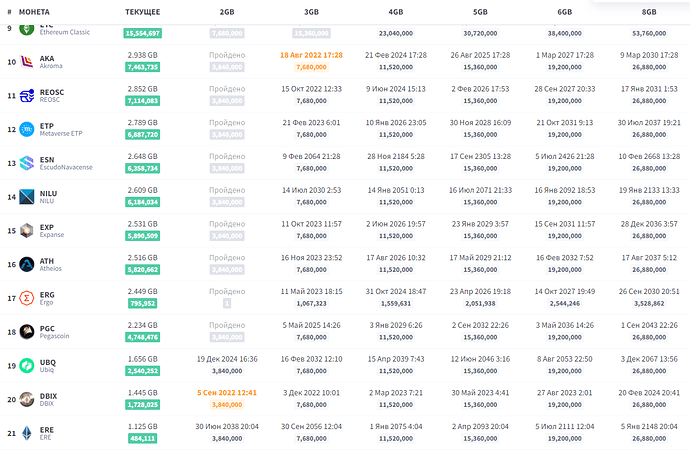
Task: Sort by the ТЕКУЩЕЕ column header
Action: click(143, 12)
